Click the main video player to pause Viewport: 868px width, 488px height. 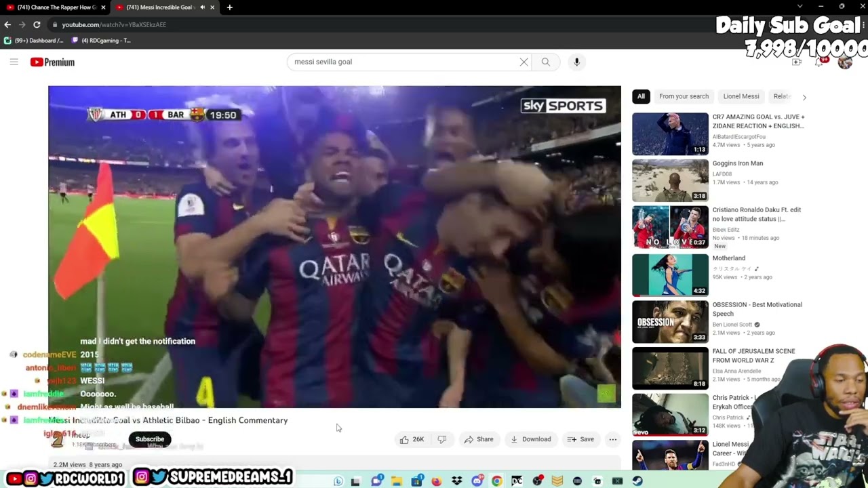click(x=334, y=247)
